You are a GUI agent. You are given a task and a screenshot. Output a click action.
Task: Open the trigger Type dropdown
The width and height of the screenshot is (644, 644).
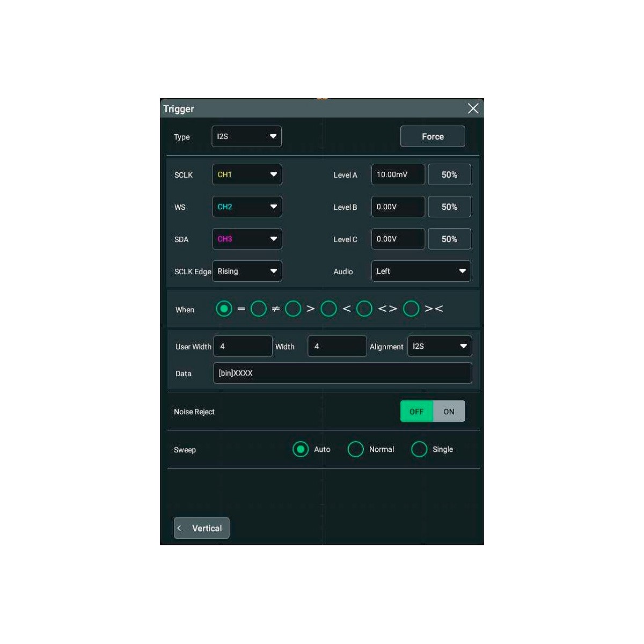246,136
